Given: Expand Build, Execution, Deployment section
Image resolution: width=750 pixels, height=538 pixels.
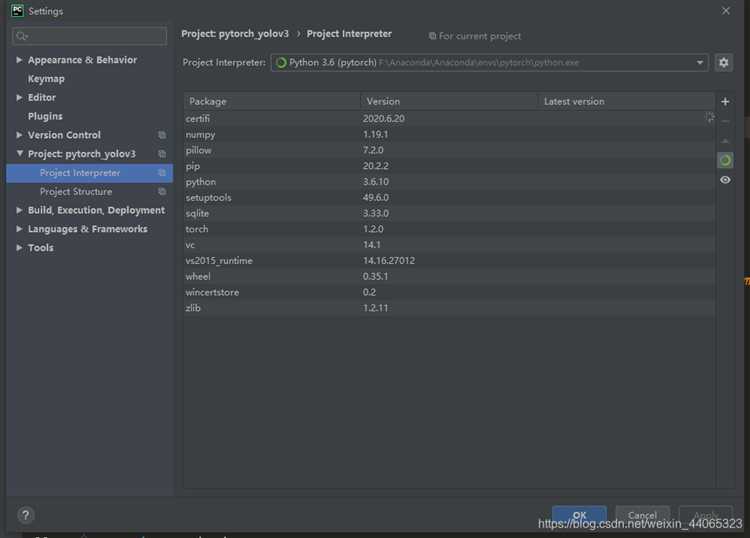Looking at the screenshot, I should (19, 210).
